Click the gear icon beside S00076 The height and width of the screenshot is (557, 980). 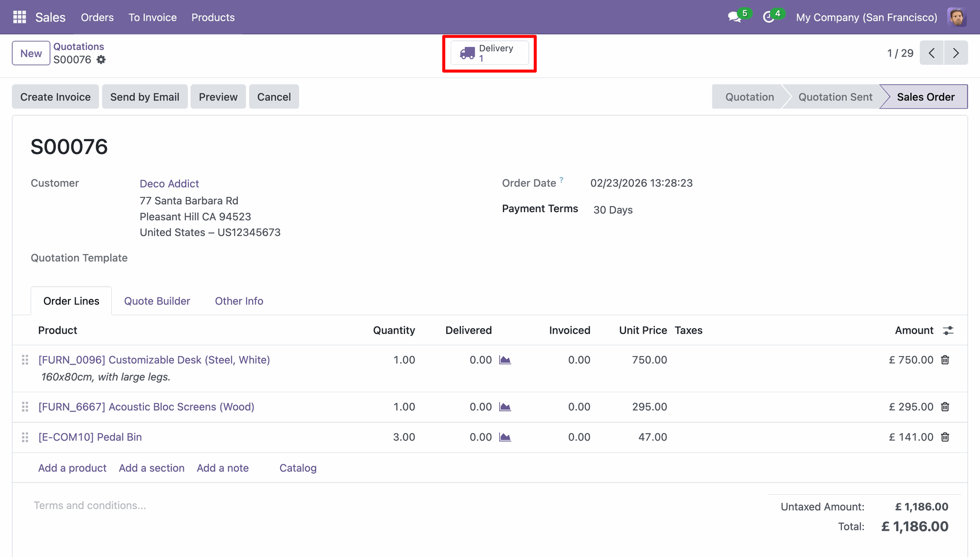pos(101,60)
